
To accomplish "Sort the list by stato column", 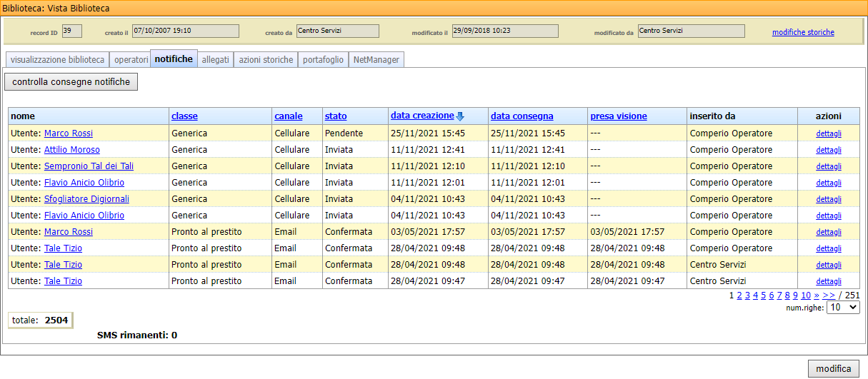I will (336, 116).
